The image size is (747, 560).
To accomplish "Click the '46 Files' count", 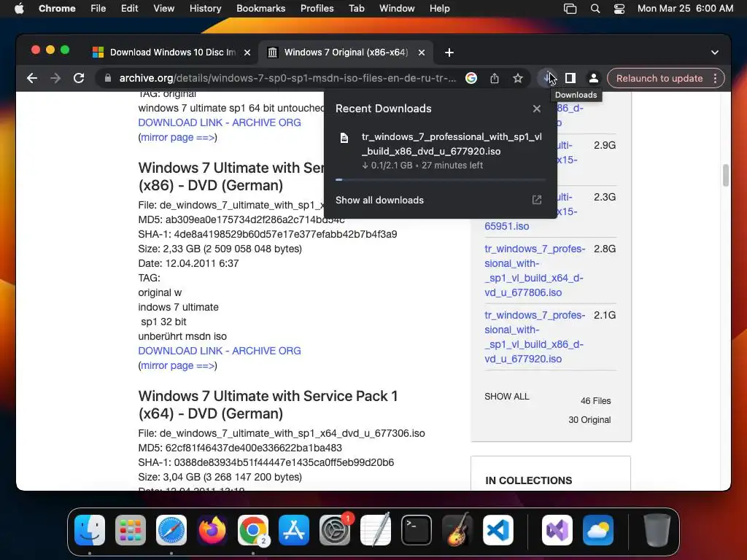I will pos(595,401).
